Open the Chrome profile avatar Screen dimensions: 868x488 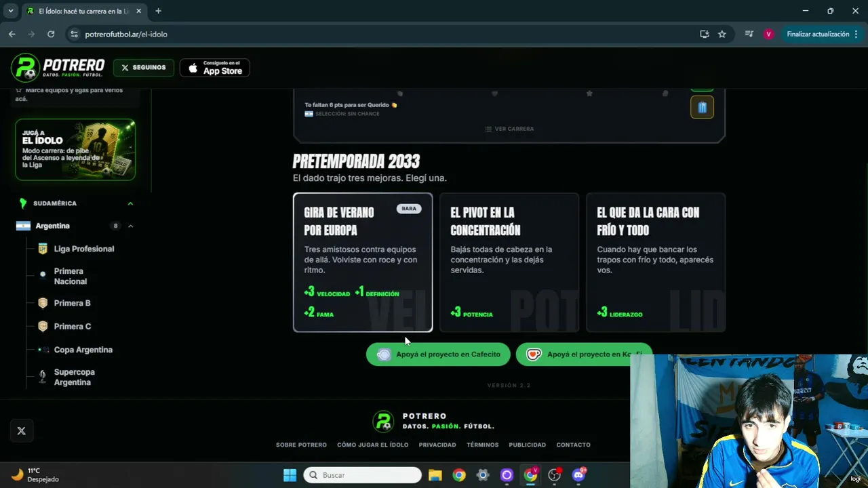(768, 34)
